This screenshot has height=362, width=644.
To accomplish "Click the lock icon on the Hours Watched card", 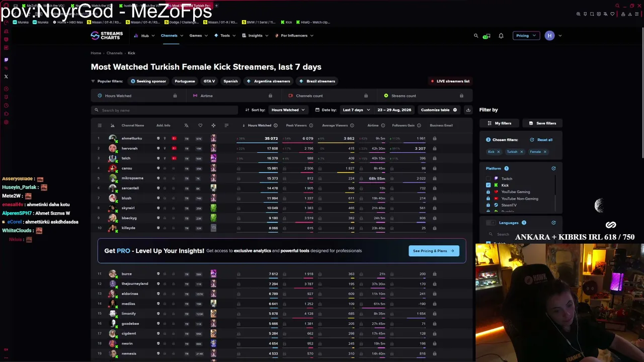I will (x=175, y=96).
